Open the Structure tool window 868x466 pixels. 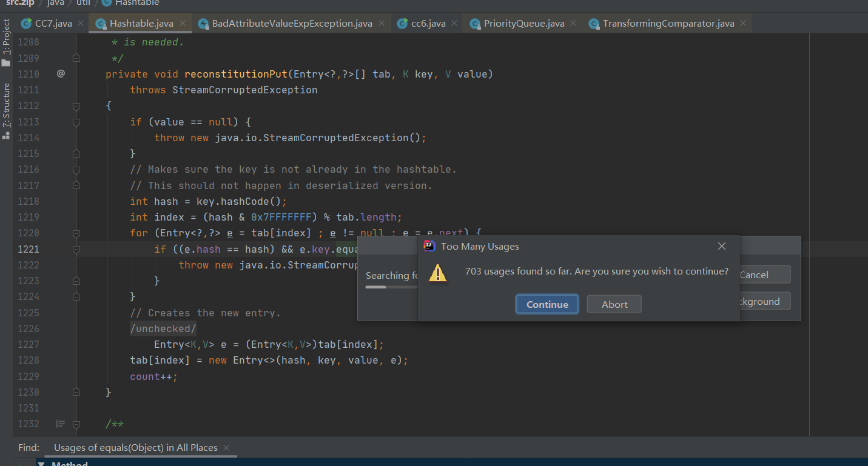tap(7, 111)
